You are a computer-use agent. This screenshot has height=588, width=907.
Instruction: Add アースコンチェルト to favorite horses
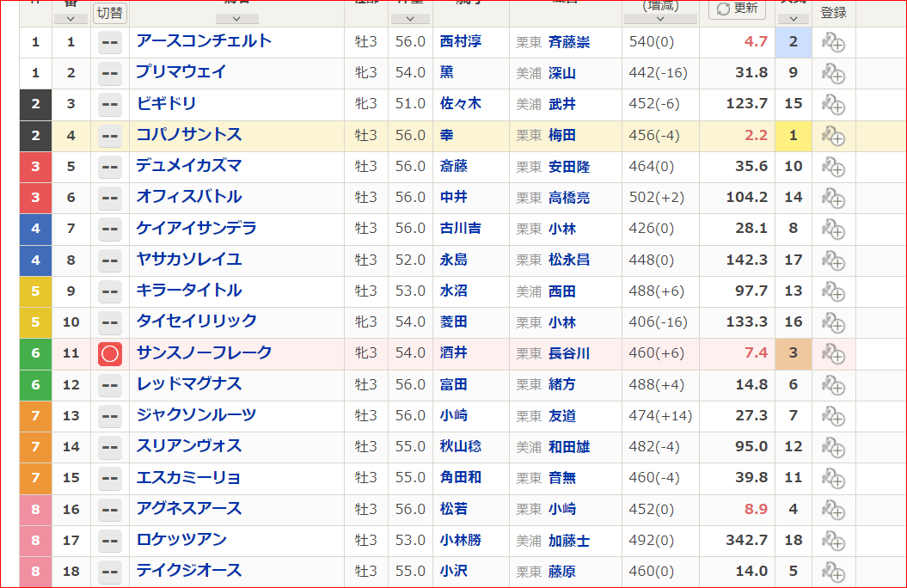point(833,42)
